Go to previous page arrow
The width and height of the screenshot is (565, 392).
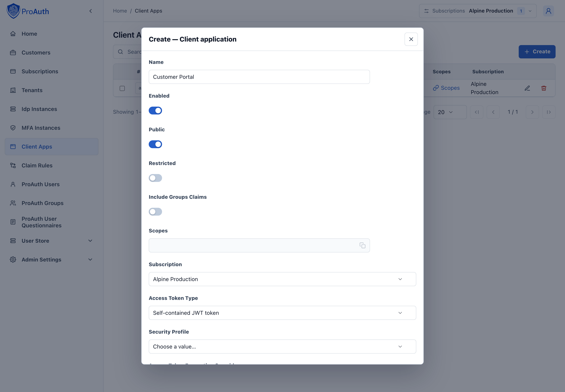pos(493,112)
